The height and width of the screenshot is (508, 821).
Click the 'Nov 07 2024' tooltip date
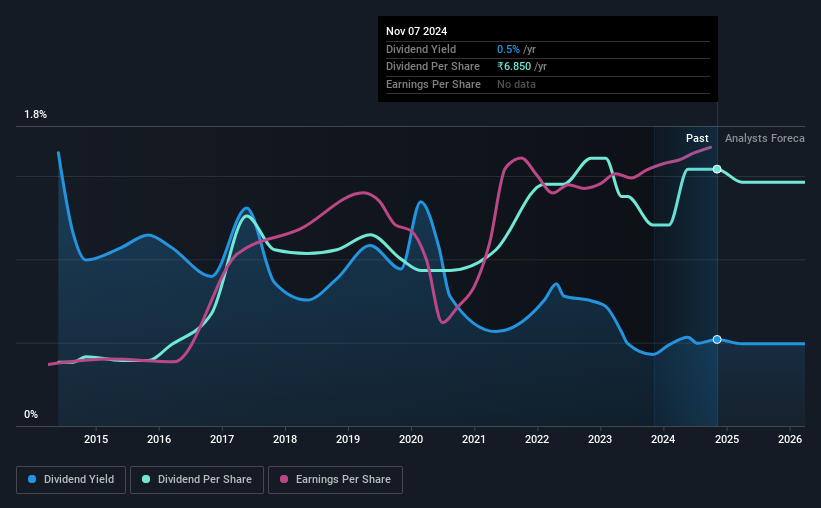pyautogui.click(x=416, y=31)
